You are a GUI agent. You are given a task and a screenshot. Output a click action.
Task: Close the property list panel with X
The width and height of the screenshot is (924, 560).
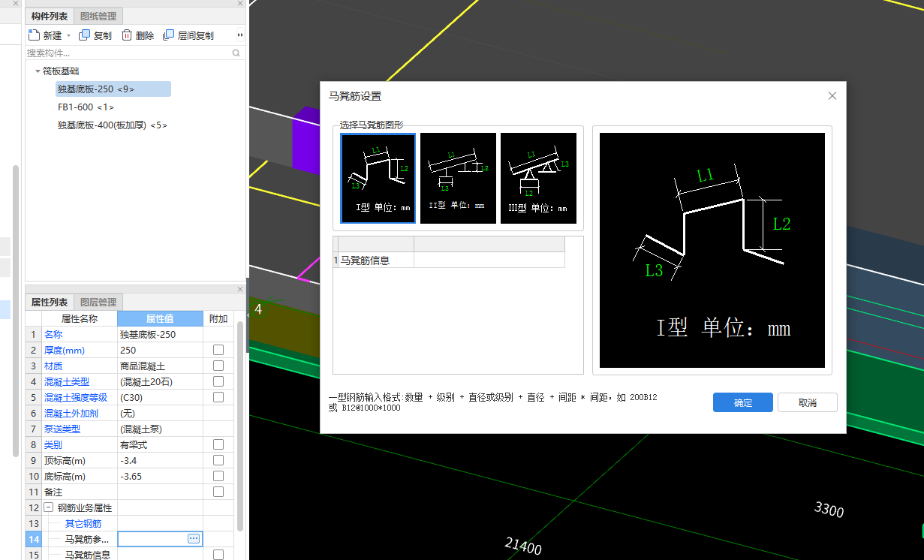coord(240,288)
